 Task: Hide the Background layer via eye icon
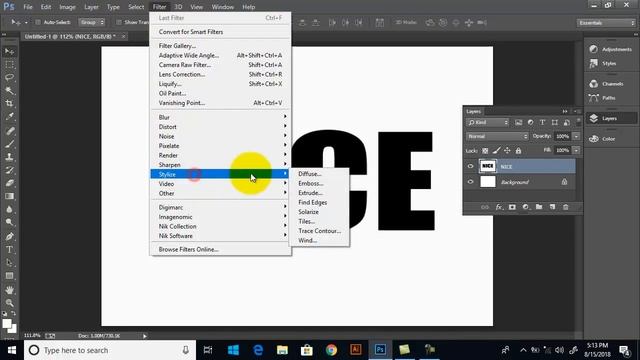pos(470,182)
